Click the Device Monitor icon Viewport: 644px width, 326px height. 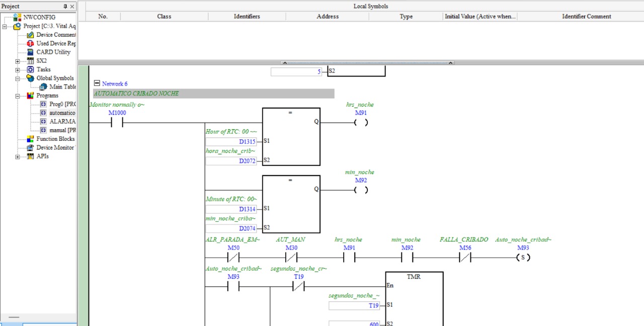(30, 147)
